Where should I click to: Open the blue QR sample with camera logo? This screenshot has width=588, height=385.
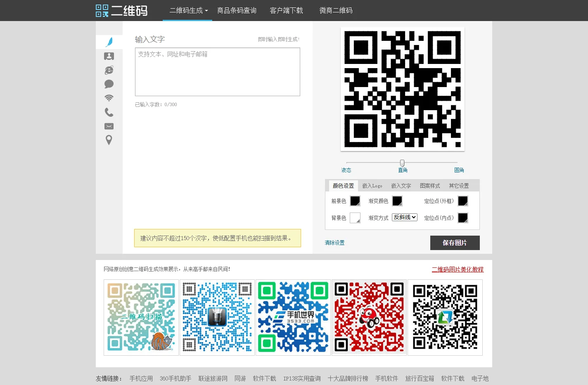click(217, 317)
